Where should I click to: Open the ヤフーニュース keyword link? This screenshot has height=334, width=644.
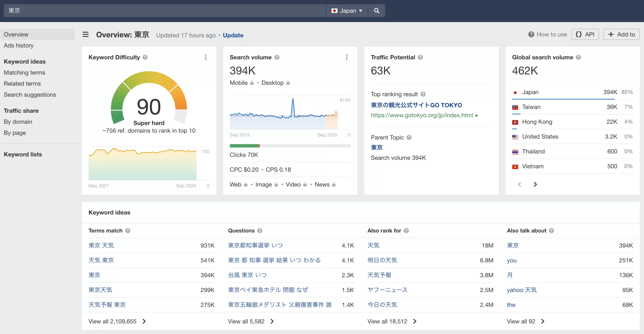coord(387,290)
